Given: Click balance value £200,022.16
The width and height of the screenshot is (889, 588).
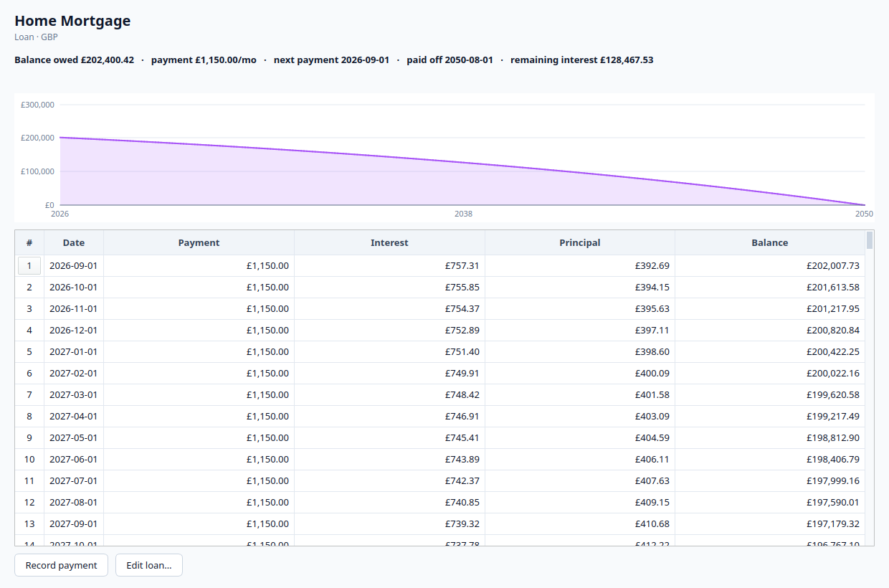Looking at the screenshot, I should click(833, 374).
